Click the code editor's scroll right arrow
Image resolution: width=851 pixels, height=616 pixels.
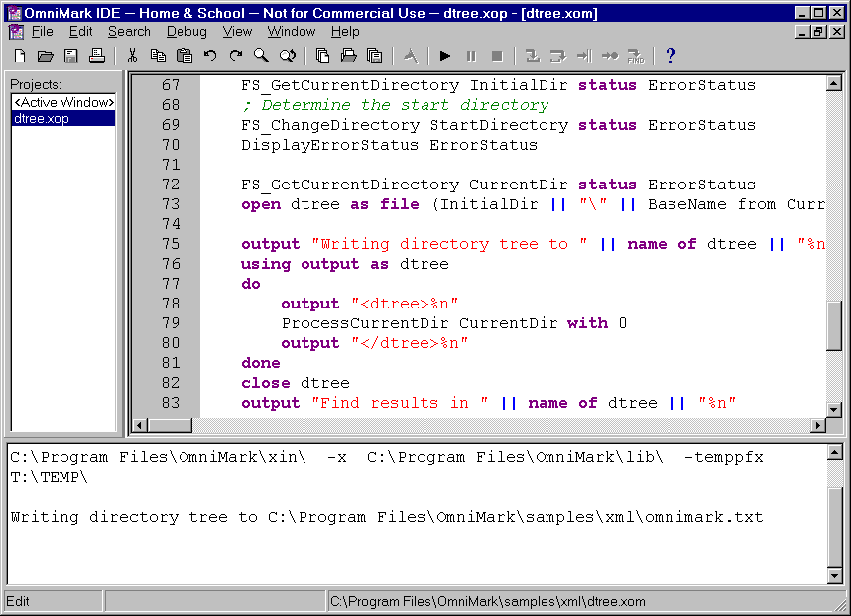818,425
